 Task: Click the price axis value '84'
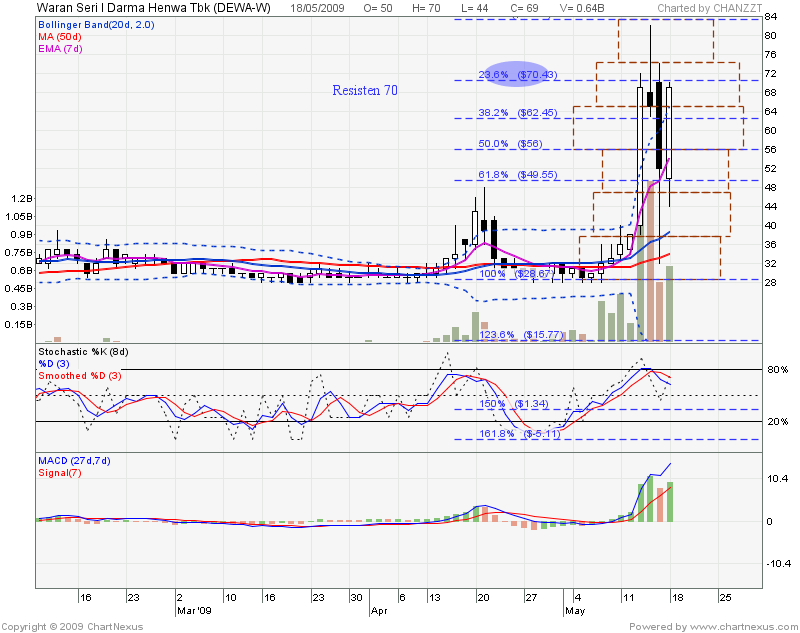tap(770, 17)
